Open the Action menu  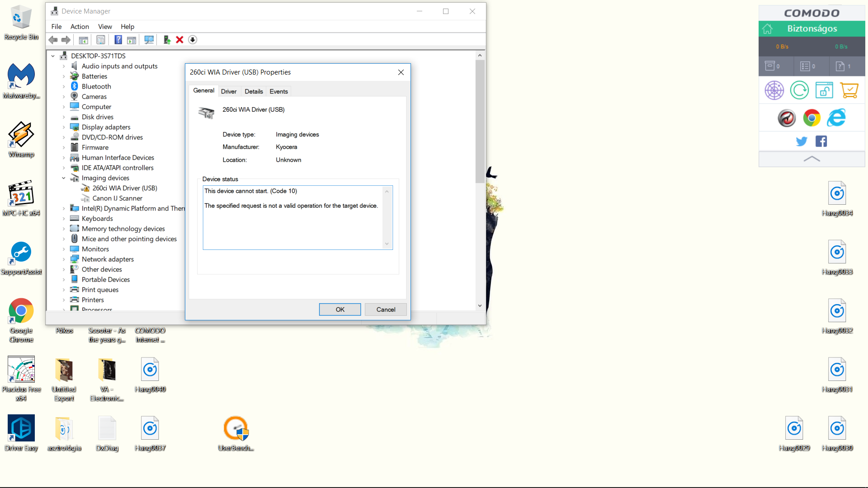point(80,27)
